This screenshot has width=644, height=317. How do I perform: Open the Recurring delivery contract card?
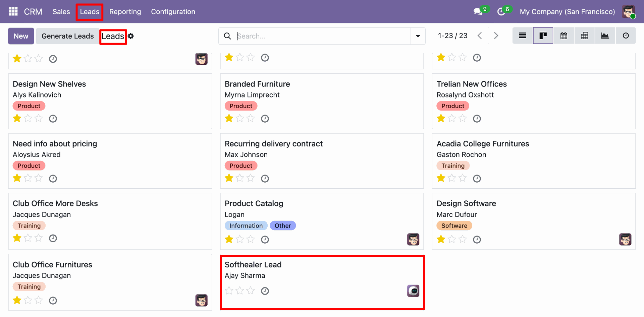click(x=322, y=161)
